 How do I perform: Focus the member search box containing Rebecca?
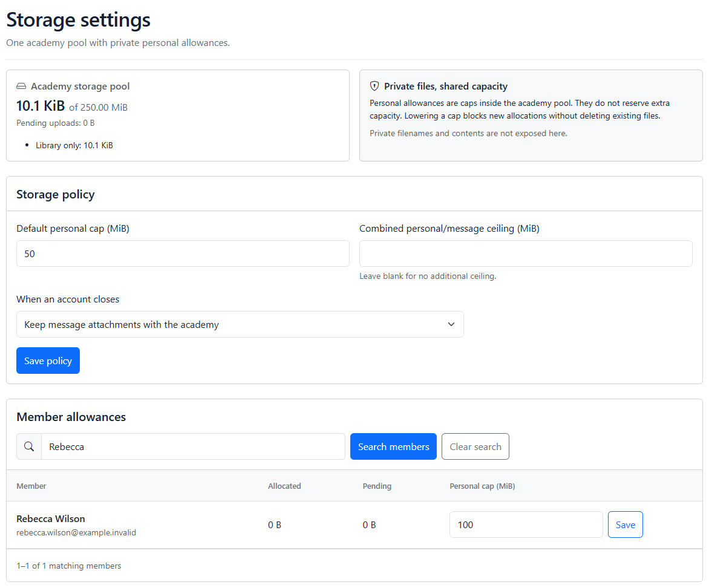click(x=193, y=447)
